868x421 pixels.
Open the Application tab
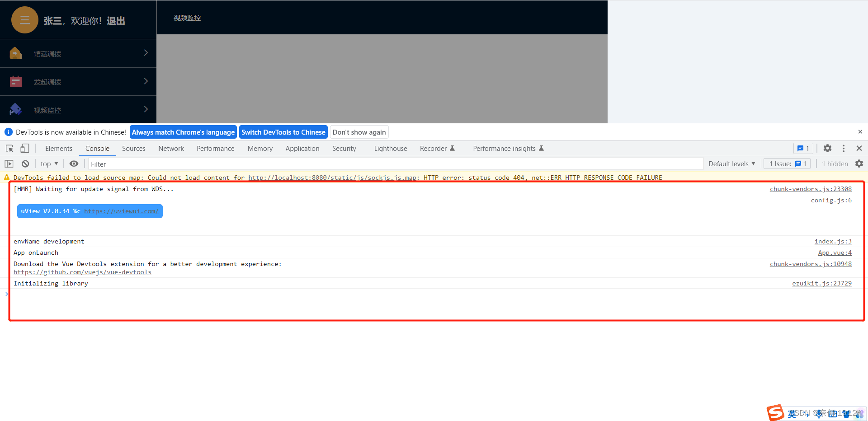pos(302,148)
